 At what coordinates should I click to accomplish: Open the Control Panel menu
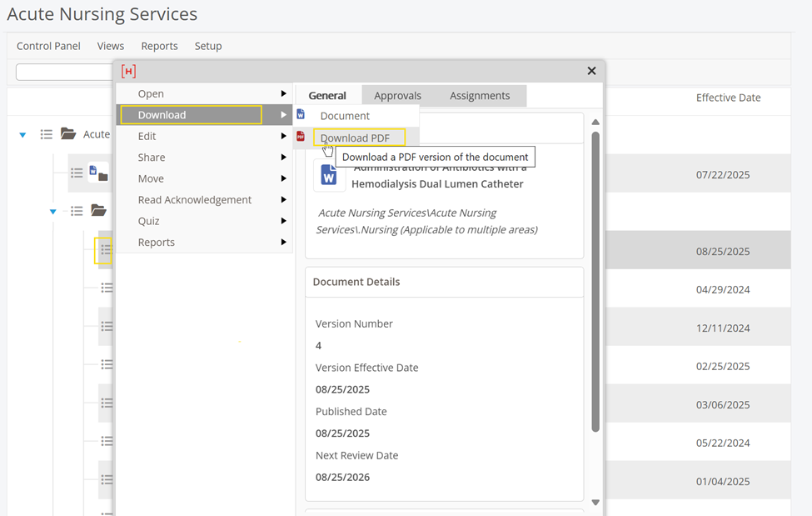click(48, 46)
